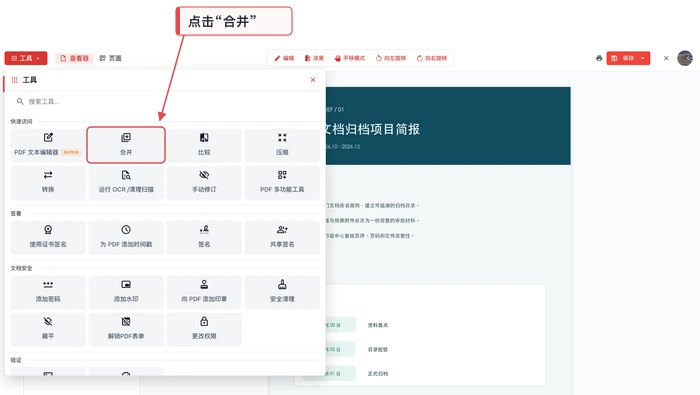Close the document with top-right X
Viewport: 700px width, 395px height.
(x=666, y=58)
